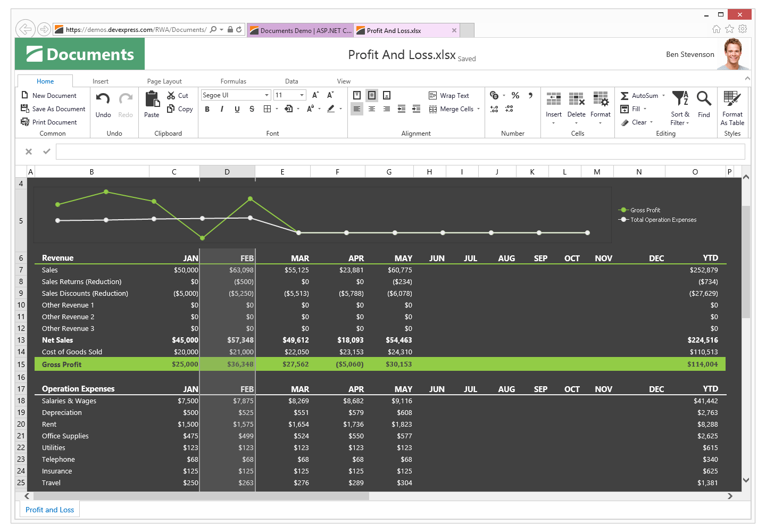
Task: Expand the Merge Cells dropdown arrow
Action: tap(478, 109)
